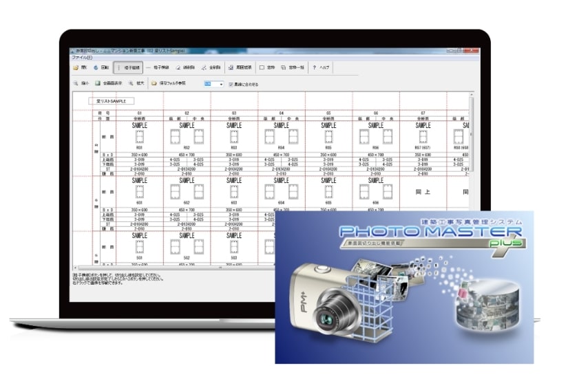Zoom in with the 拡大 magnifier icon

(135, 84)
